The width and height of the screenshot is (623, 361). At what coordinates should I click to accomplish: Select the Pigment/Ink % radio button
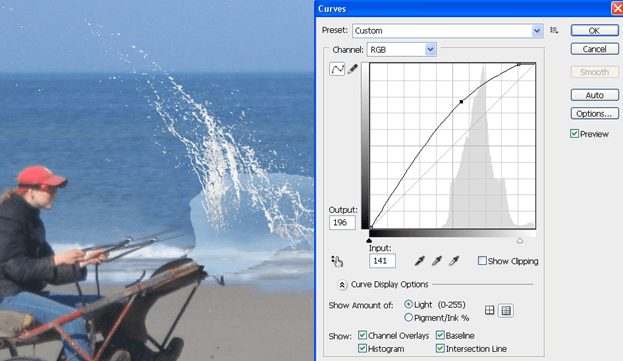[x=408, y=317]
